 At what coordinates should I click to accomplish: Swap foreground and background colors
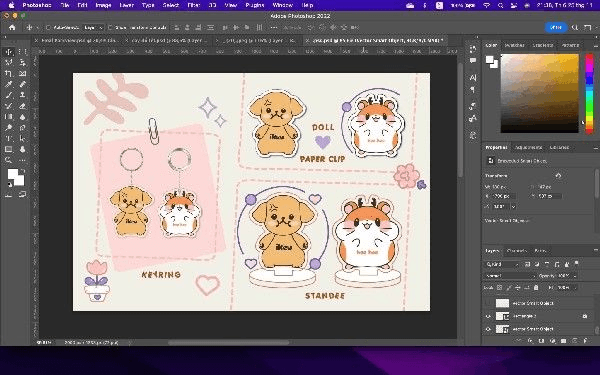(x=23, y=171)
